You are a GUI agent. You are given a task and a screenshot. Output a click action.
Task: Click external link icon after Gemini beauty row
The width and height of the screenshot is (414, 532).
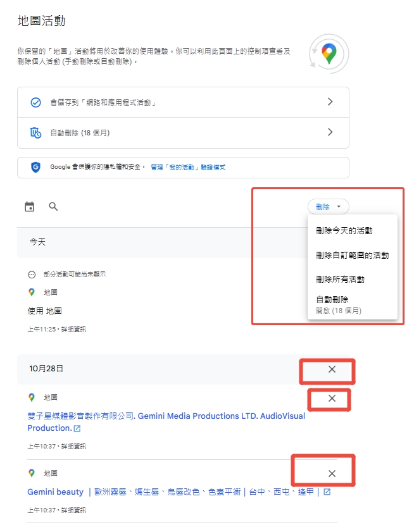(327, 492)
